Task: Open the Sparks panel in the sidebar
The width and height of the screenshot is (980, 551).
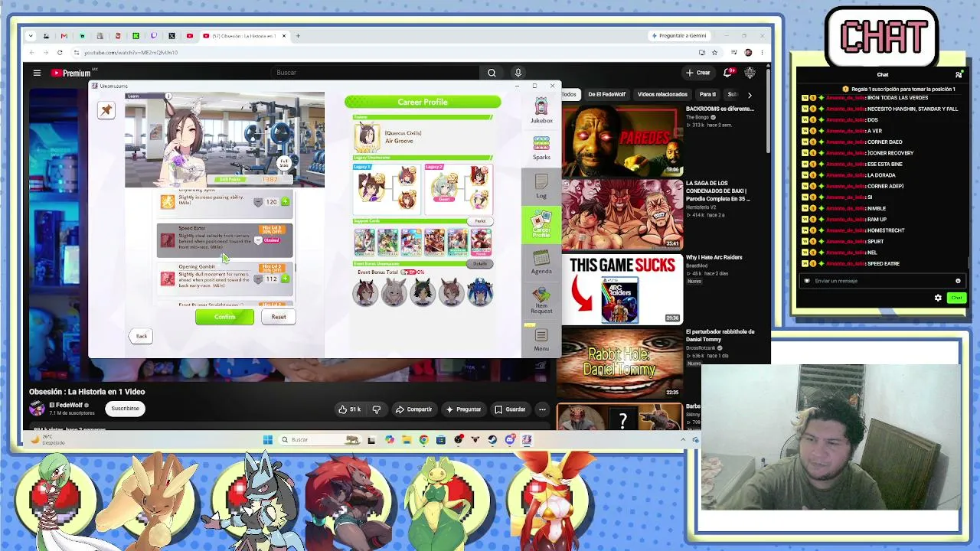Action: 541,148
